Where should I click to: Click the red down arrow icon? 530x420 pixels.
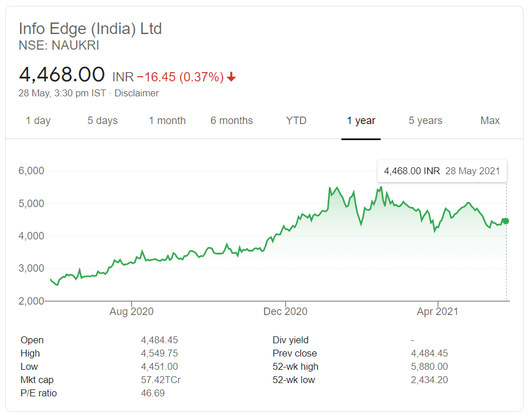[231, 77]
